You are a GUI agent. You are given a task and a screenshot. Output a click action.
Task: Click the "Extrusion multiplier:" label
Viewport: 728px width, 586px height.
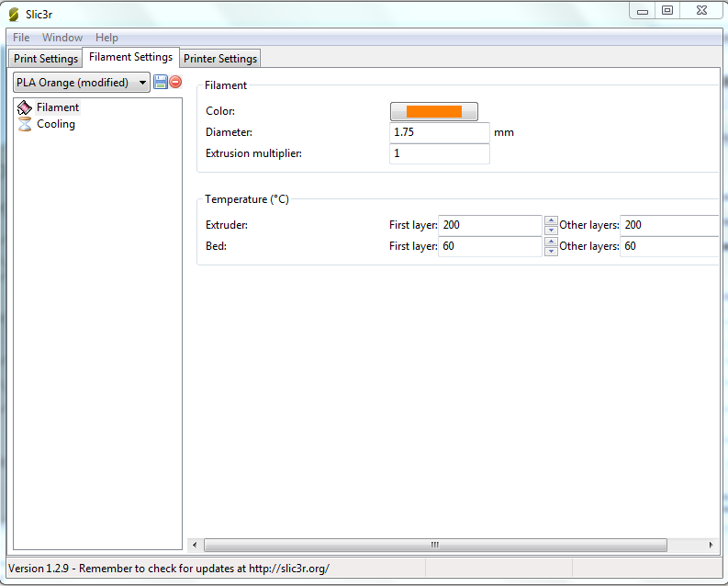pos(253,153)
